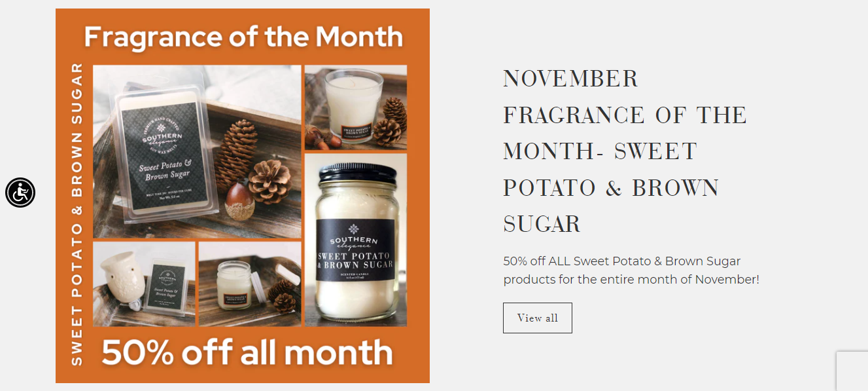Click the wax melts package photo
Screen dimensions: 868x391
coord(197,152)
